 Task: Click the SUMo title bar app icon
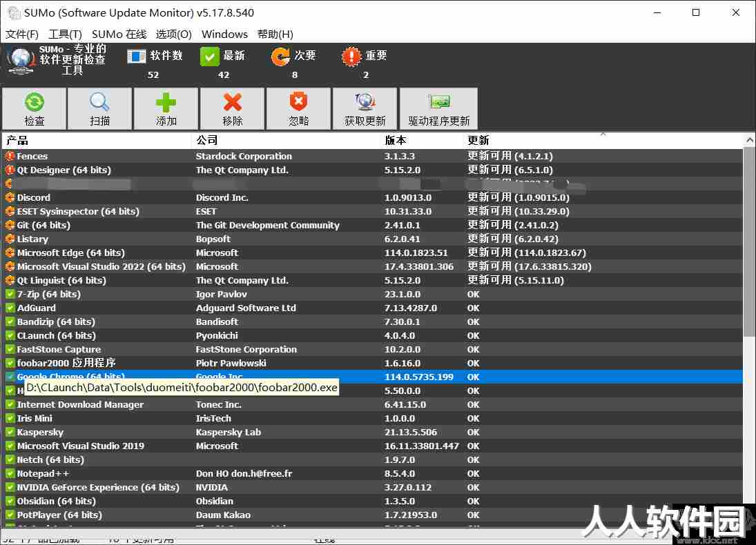(x=13, y=12)
